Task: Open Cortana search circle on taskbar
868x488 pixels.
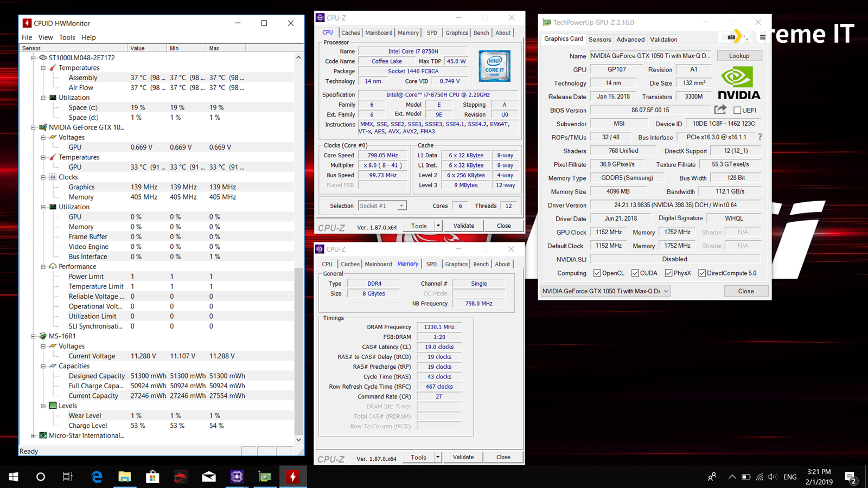Action: point(41,477)
